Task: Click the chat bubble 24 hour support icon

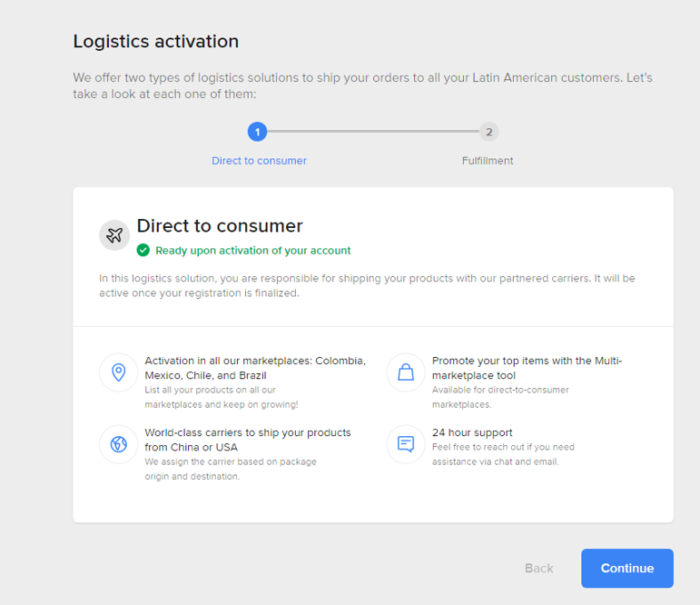Action: (x=406, y=444)
